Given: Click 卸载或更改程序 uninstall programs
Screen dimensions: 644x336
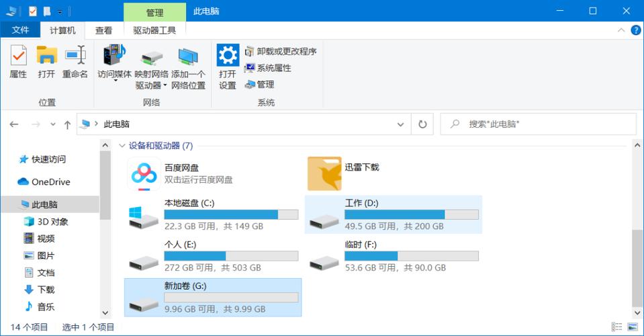Looking at the screenshot, I should [x=281, y=51].
